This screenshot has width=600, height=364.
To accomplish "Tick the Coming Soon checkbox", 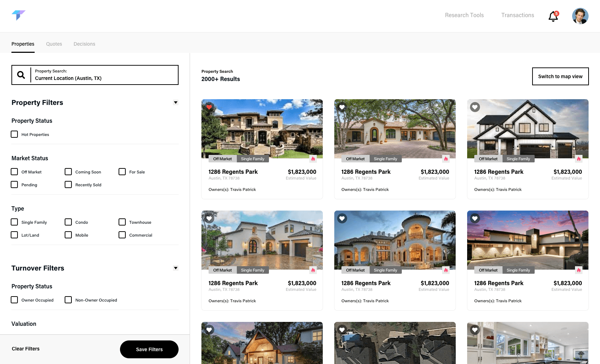I will tap(68, 172).
